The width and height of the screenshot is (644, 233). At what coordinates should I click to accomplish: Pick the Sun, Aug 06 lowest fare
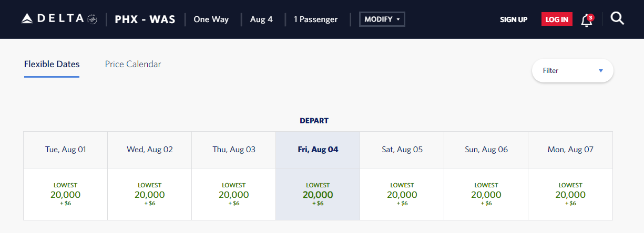(486, 194)
